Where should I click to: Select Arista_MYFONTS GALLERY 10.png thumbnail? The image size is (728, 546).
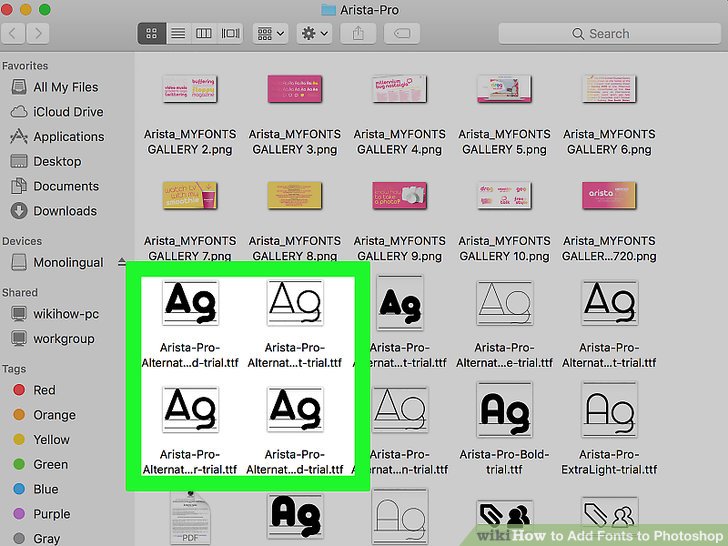pyautogui.click(x=505, y=195)
